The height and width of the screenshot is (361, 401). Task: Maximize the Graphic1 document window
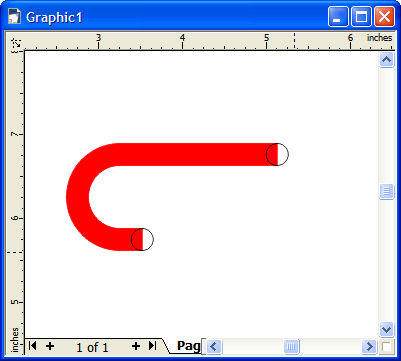coord(361,17)
